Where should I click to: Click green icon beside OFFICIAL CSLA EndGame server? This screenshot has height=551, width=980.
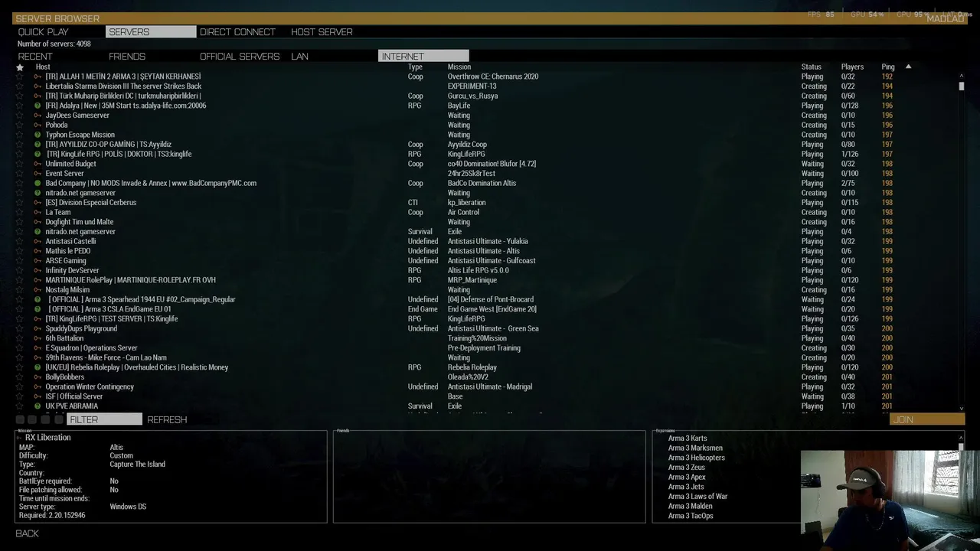pos(38,309)
